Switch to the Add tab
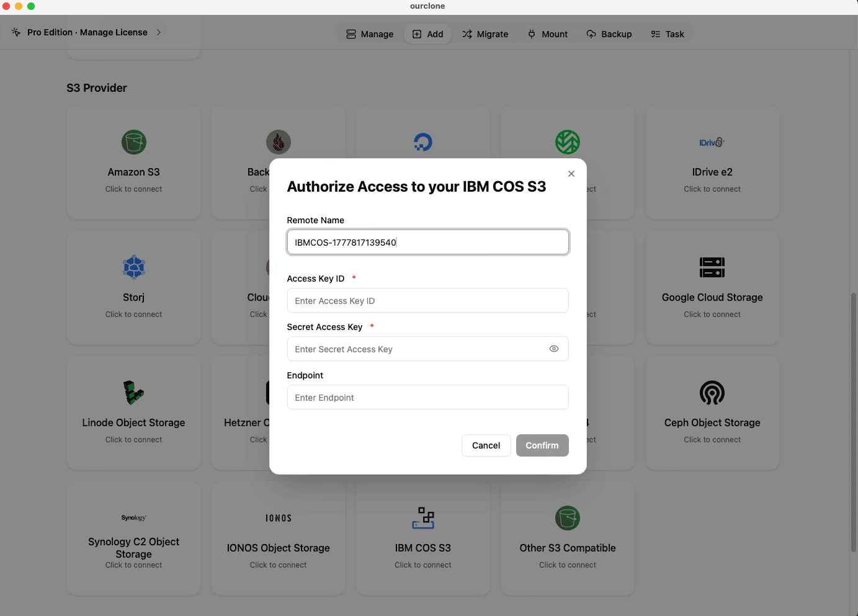The width and height of the screenshot is (858, 616). (428, 34)
